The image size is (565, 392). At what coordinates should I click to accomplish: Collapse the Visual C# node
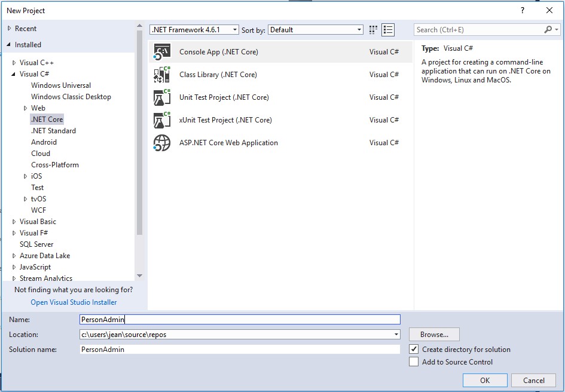14,74
